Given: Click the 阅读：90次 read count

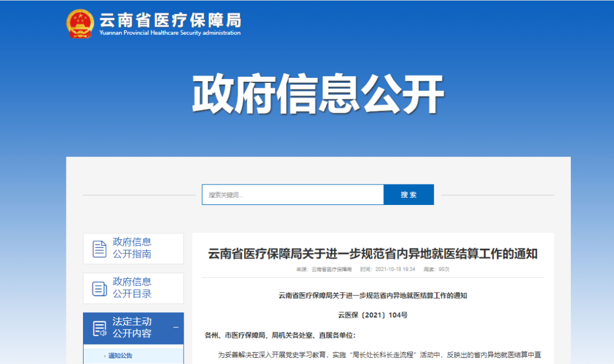Looking at the screenshot, I should click(x=437, y=269).
